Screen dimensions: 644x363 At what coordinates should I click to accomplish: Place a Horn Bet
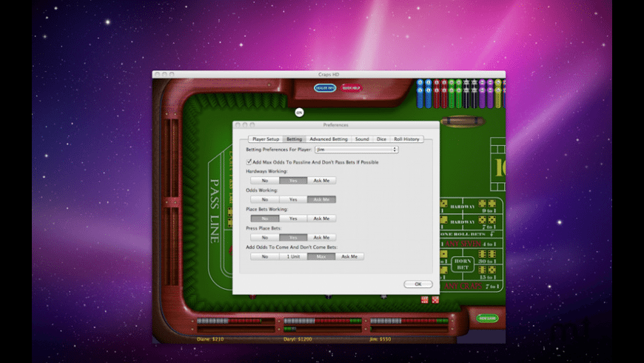[463, 264]
